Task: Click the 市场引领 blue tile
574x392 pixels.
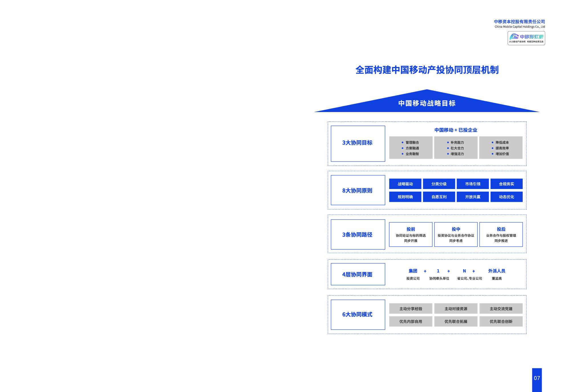Action: coord(473,184)
